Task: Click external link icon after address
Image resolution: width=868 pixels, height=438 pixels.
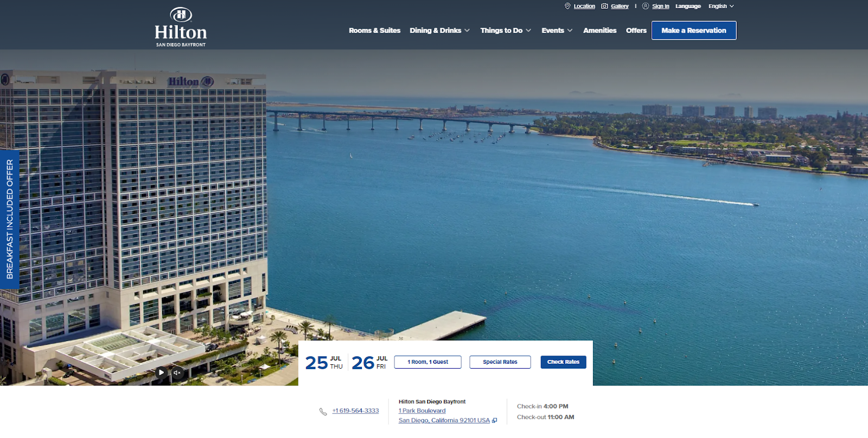Action: pyautogui.click(x=495, y=421)
